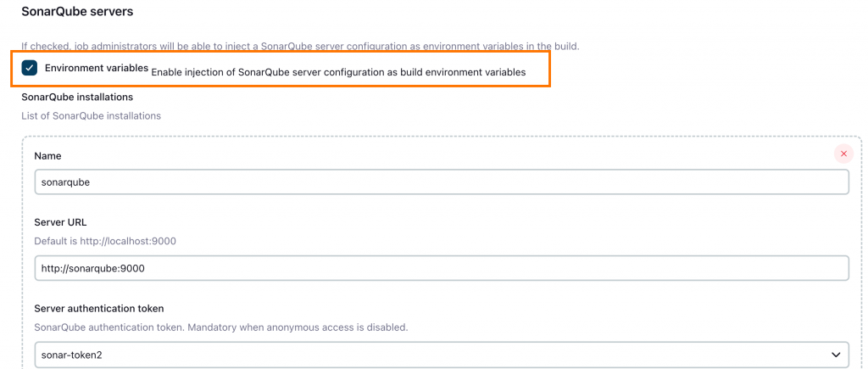Click into the Server URL input field

(x=441, y=268)
